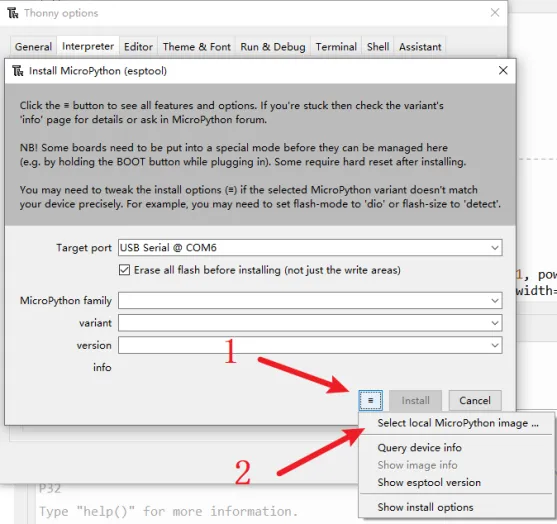The image size is (557, 524).
Task: Expand the Target port dropdown
Action: pyautogui.click(x=495, y=248)
